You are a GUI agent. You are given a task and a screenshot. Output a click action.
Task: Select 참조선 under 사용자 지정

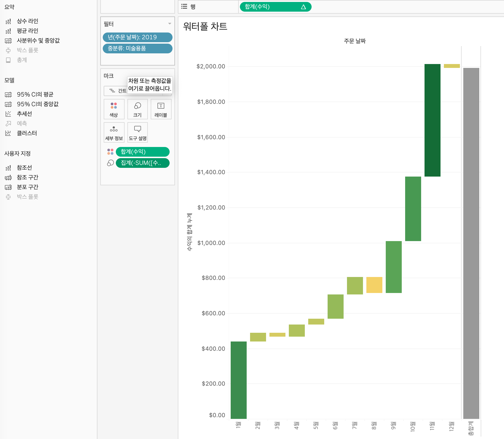(x=24, y=168)
